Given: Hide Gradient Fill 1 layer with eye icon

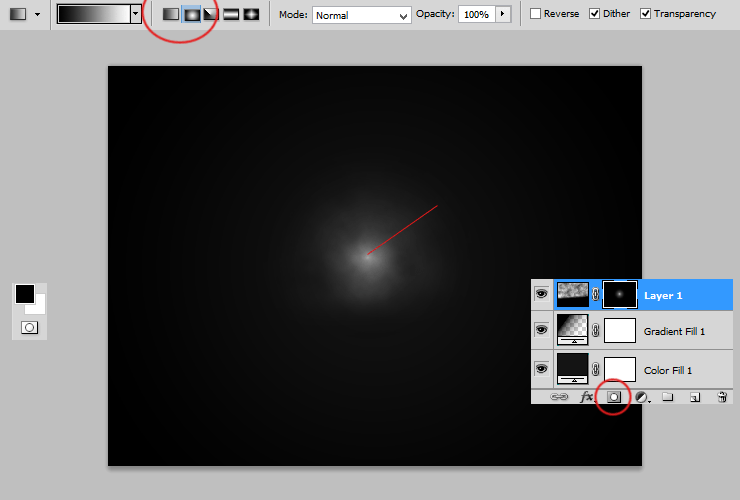Looking at the screenshot, I should coord(541,330).
